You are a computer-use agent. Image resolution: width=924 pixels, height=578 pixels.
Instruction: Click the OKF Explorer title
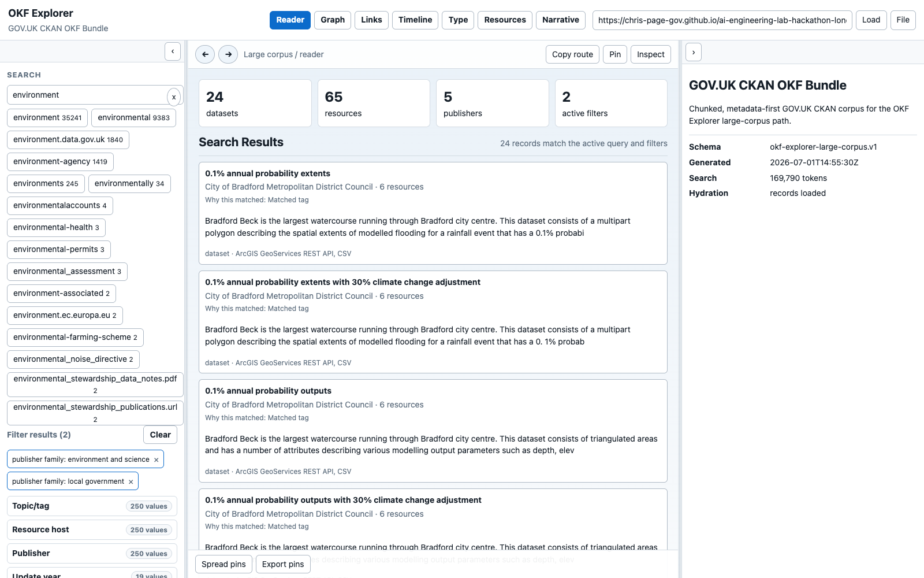40,13
